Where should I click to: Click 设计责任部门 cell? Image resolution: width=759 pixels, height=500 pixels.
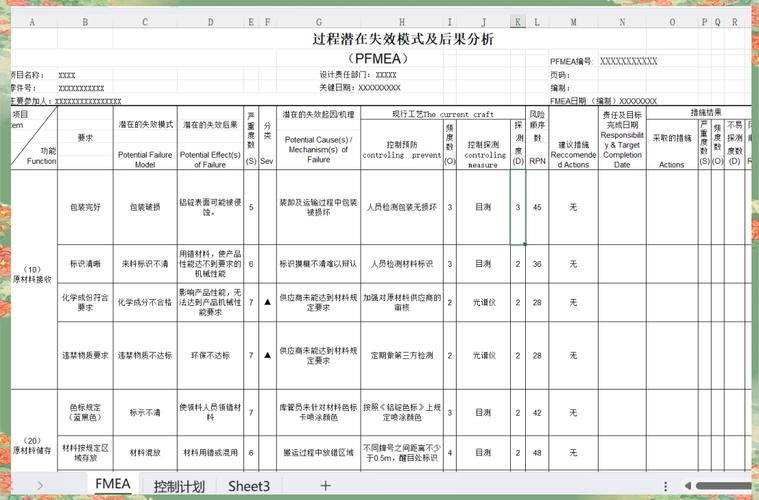[358, 75]
